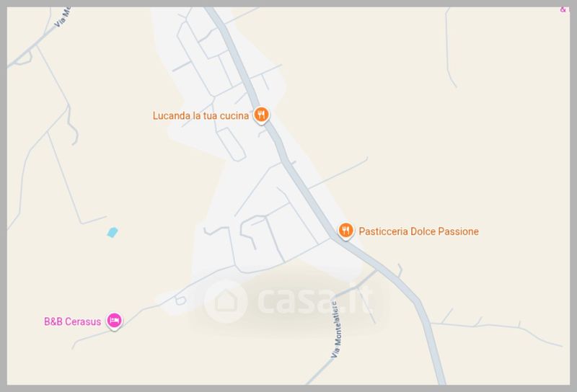Click the Lucanda la tua cucina restaurant pin
The height and width of the screenshot is (392, 577).
tap(261, 115)
